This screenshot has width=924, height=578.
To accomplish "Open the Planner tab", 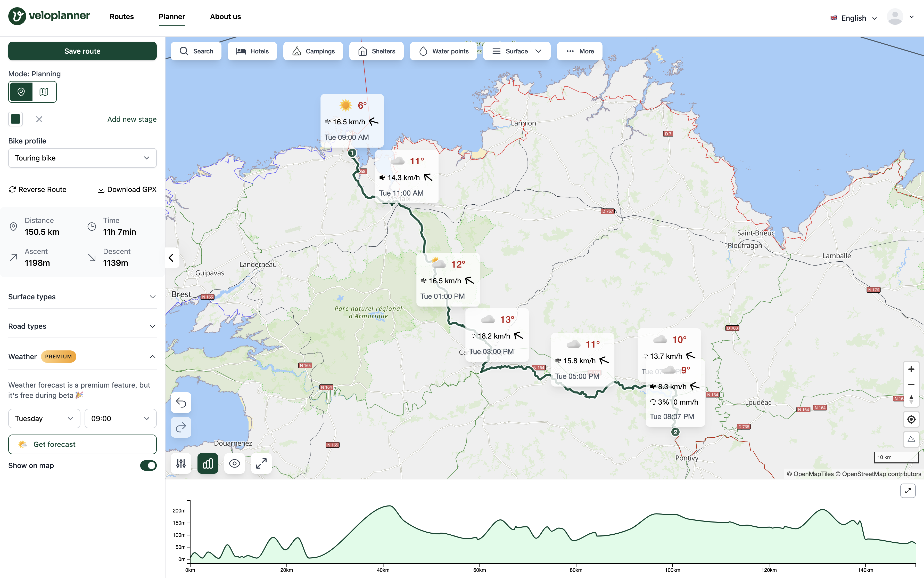I will pos(172,17).
